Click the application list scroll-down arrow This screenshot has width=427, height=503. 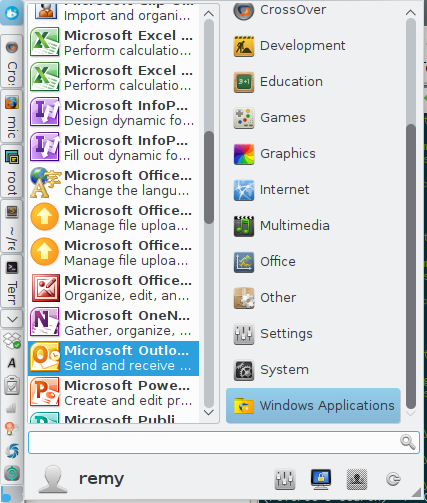click(x=209, y=413)
